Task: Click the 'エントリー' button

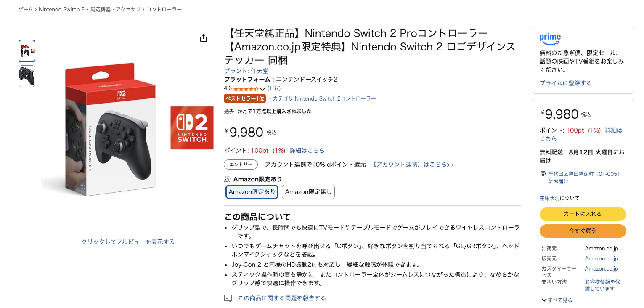Action: pyautogui.click(x=241, y=165)
